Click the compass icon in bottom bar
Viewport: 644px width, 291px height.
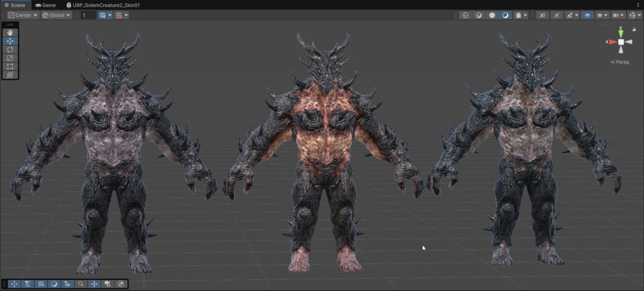click(121, 284)
